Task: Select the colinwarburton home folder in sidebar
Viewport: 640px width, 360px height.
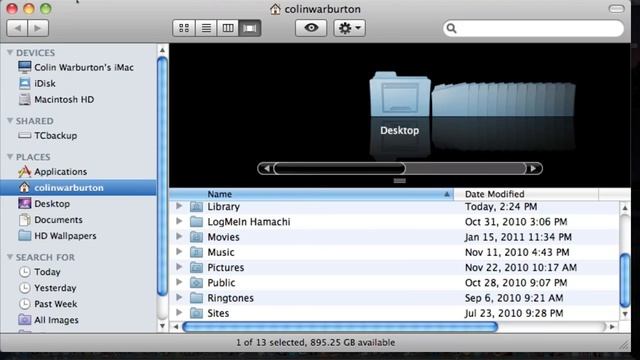Action: pyautogui.click(x=78, y=188)
